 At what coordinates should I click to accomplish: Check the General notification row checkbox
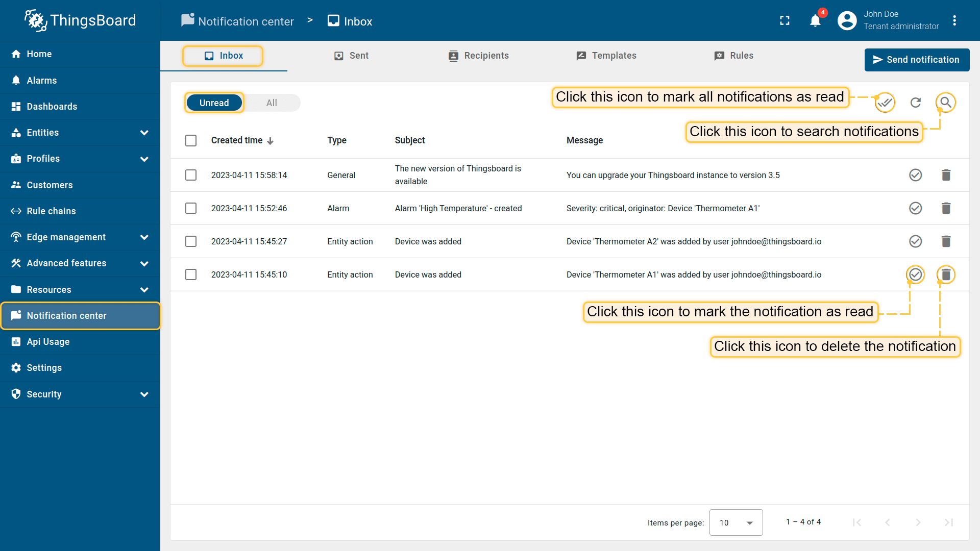pyautogui.click(x=191, y=175)
